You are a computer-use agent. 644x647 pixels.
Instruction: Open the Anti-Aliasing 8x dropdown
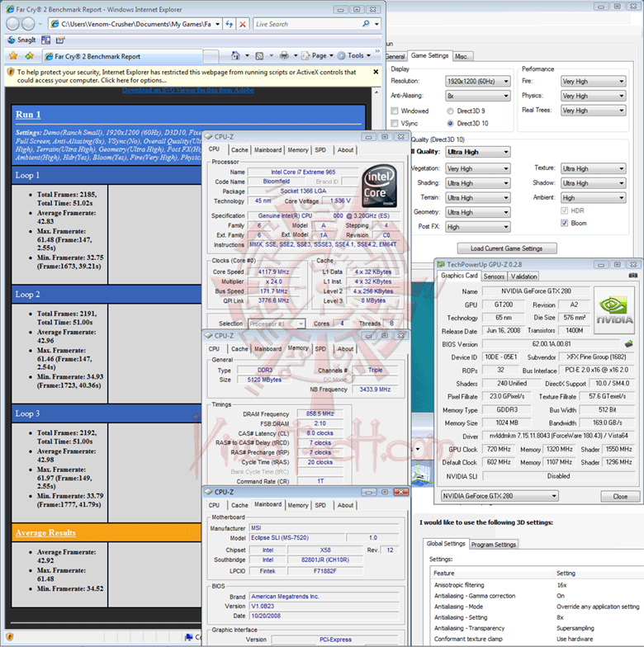(x=478, y=96)
